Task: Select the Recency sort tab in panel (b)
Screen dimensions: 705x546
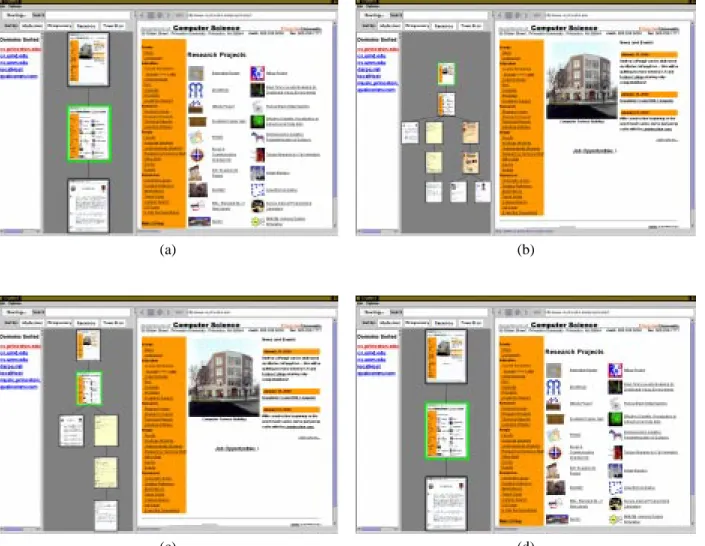Action: 444,26
